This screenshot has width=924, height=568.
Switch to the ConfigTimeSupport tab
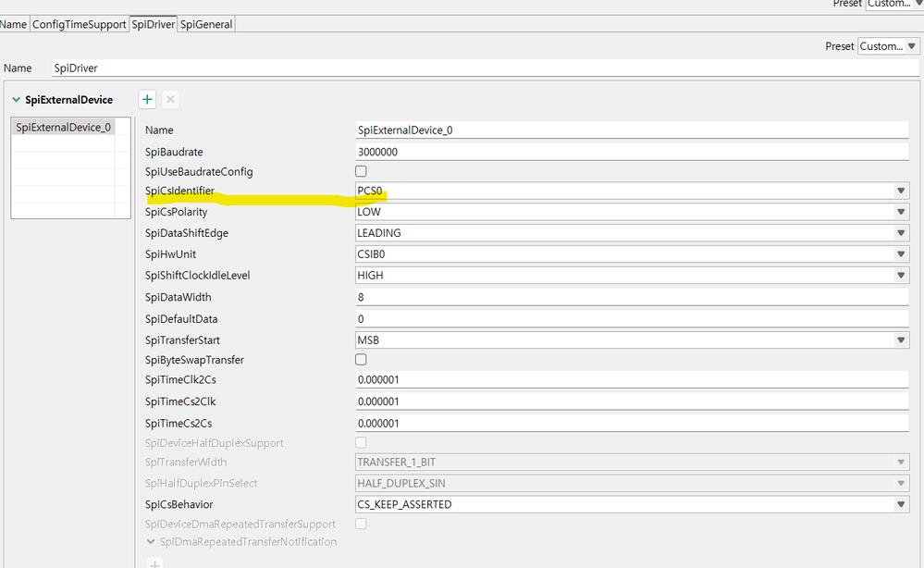point(79,24)
